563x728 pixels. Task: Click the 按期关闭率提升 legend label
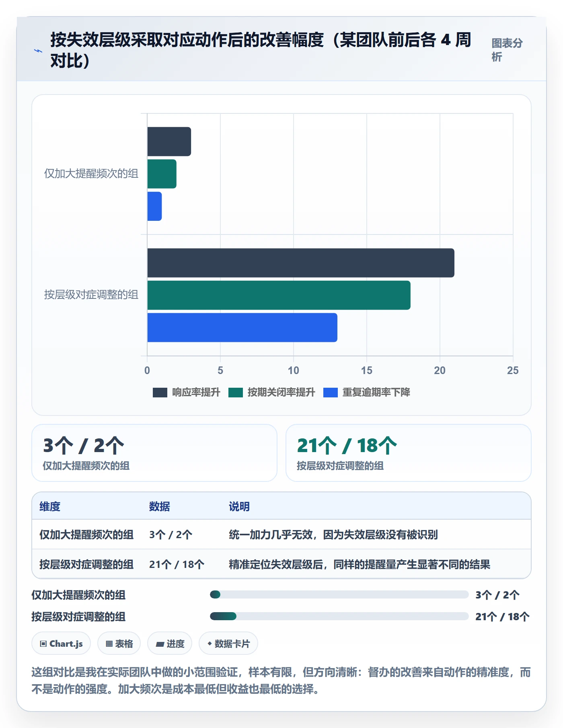(281, 393)
